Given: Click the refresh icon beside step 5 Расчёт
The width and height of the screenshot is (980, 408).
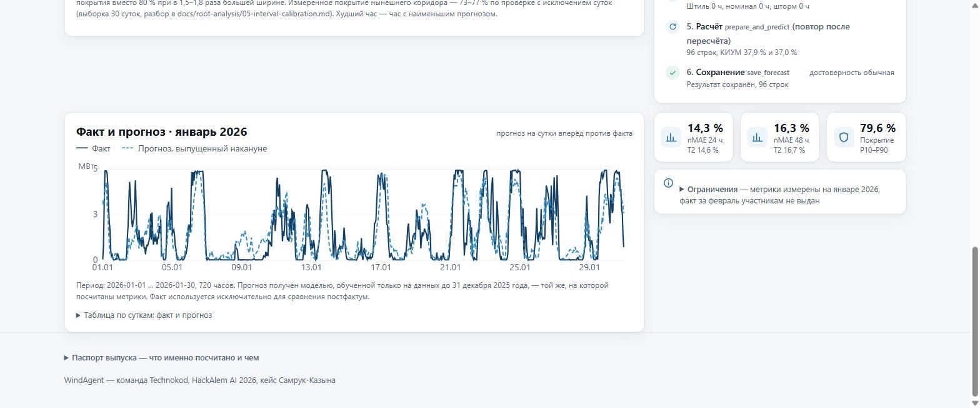Looking at the screenshot, I should [x=672, y=27].
